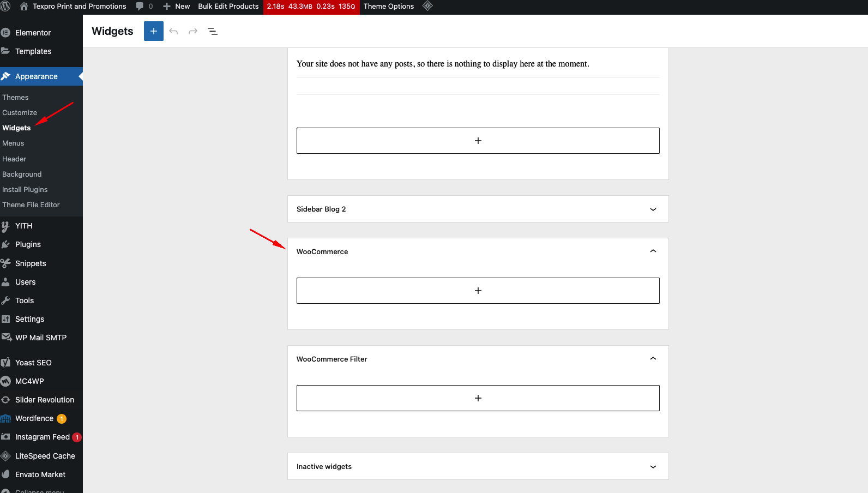Open Theme Options in admin bar
The image size is (868, 493).
[389, 7]
